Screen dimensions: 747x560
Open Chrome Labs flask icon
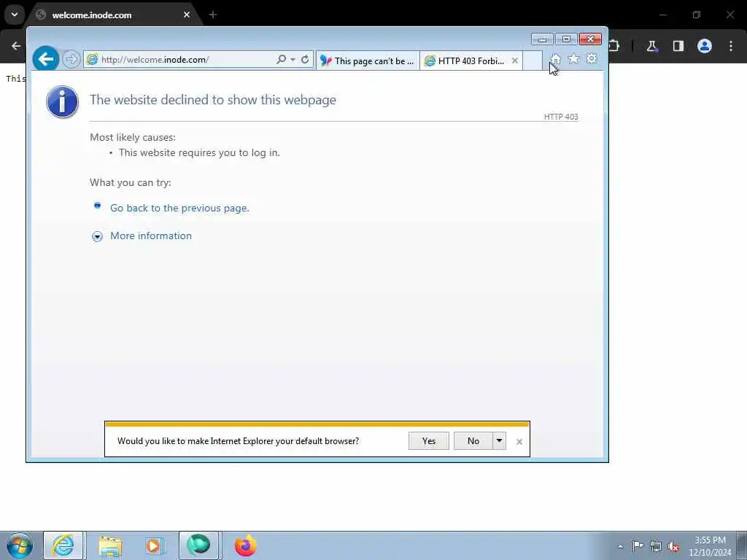click(651, 46)
